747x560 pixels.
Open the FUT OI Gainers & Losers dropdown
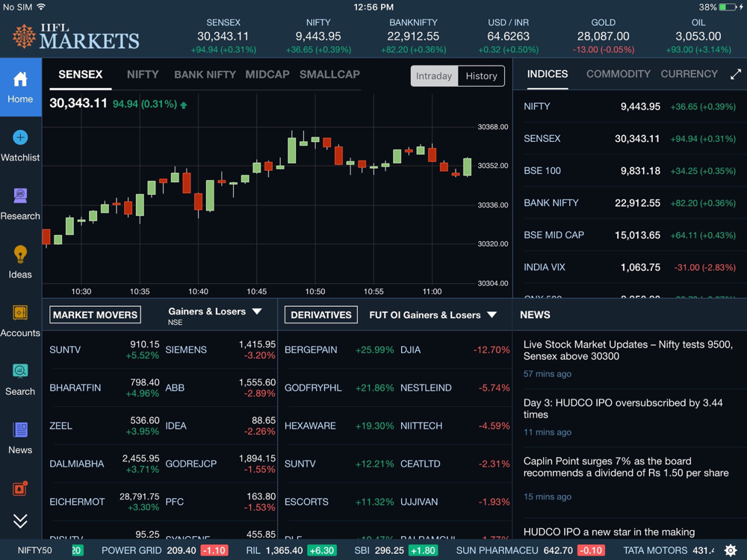pyautogui.click(x=433, y=315)
